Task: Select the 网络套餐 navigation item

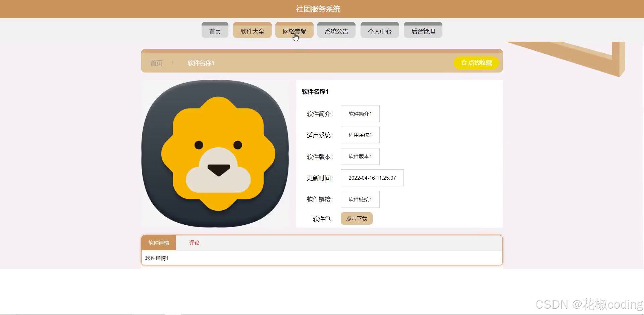Action: coord(294,30)
